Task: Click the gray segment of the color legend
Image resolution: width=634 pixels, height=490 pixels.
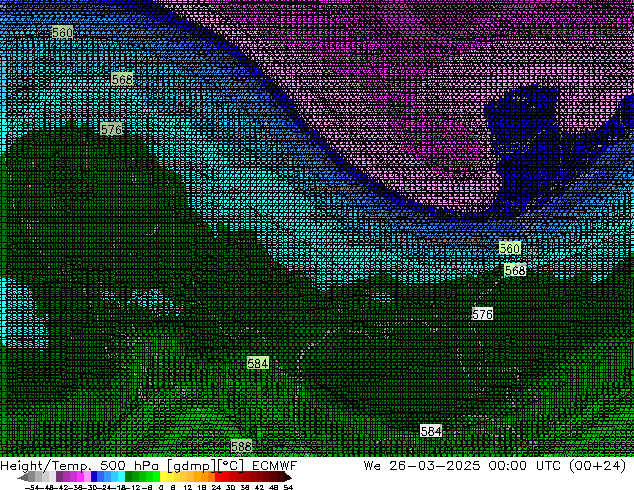Action: [38, 477]
